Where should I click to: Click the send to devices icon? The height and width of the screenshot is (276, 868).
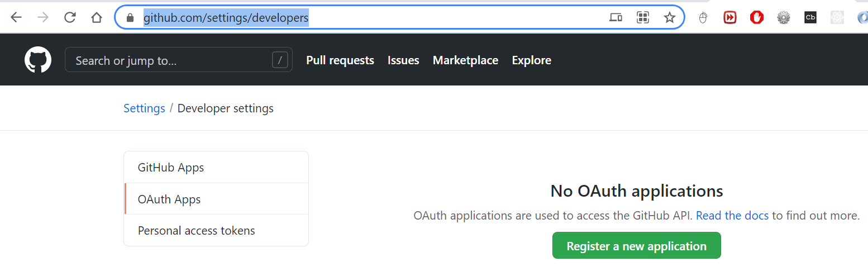[616, 17]
